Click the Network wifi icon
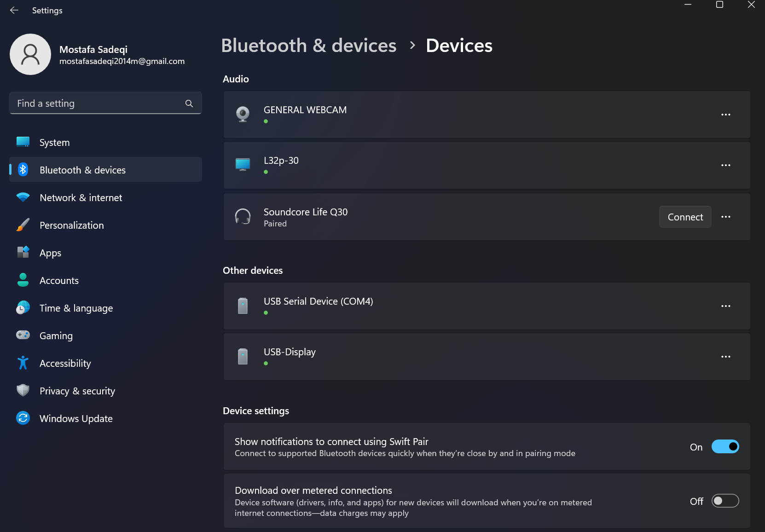The image size is (765, 532). pos(23,197)
